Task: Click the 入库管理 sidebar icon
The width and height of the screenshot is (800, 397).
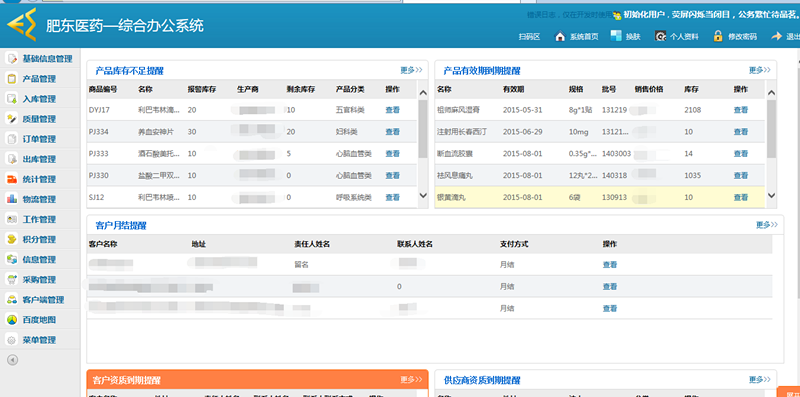Action: (x=11, y=99)
